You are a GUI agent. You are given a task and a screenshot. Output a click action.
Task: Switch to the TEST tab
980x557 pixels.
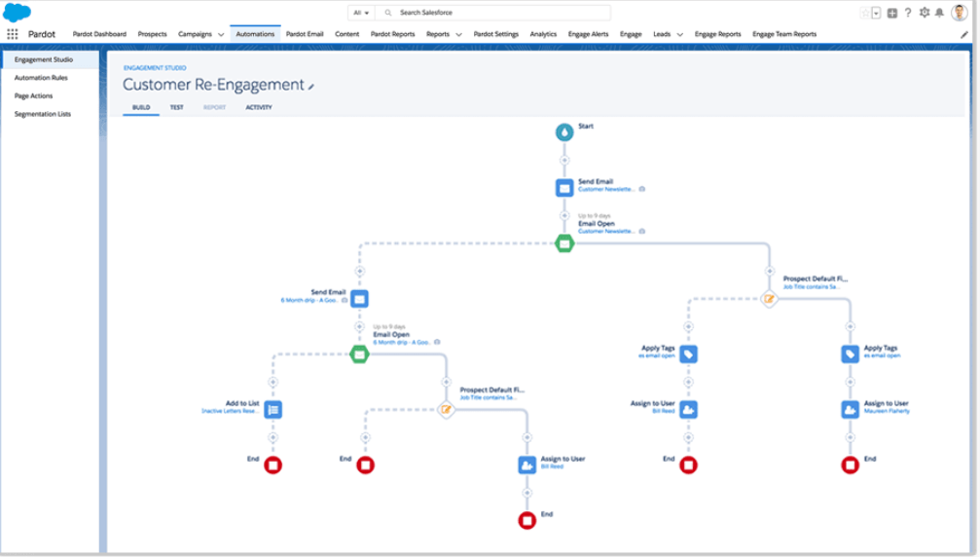[x=177, y=107]
